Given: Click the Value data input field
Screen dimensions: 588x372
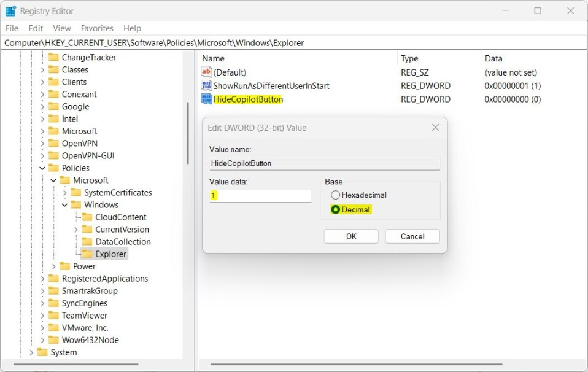Looking at the screenshot, I should tap(260, 196).
